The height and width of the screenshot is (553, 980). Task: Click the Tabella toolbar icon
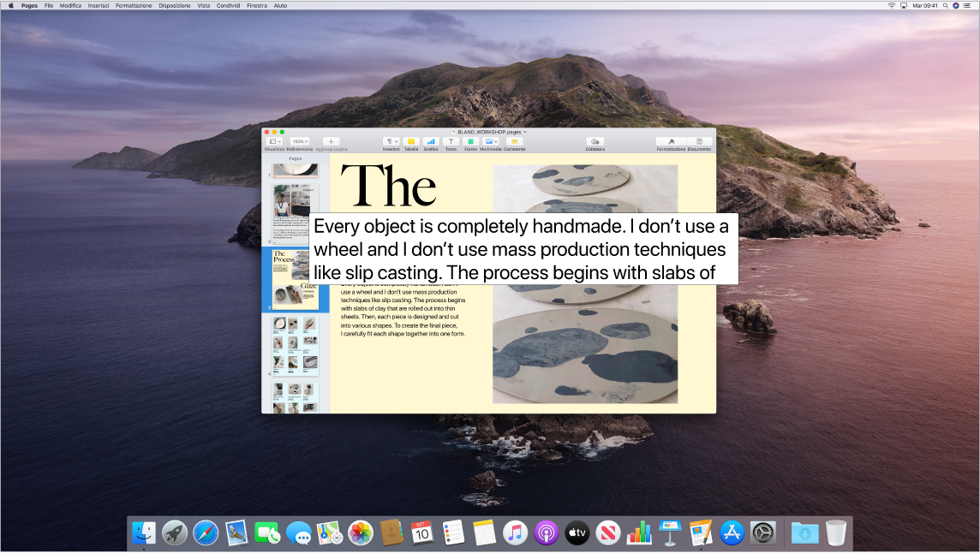[410, 141]
